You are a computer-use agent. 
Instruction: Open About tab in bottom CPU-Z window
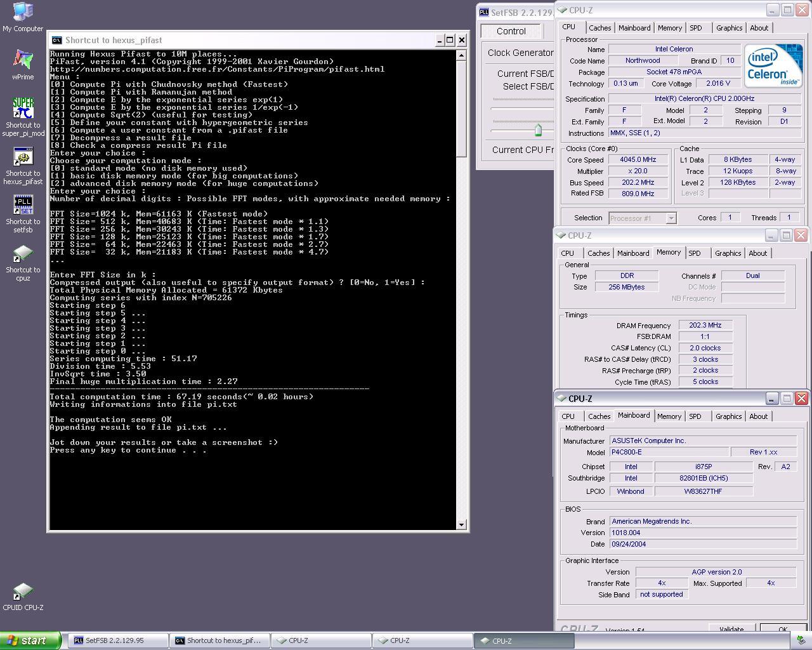pyautogui.click(x=759, y=416)
